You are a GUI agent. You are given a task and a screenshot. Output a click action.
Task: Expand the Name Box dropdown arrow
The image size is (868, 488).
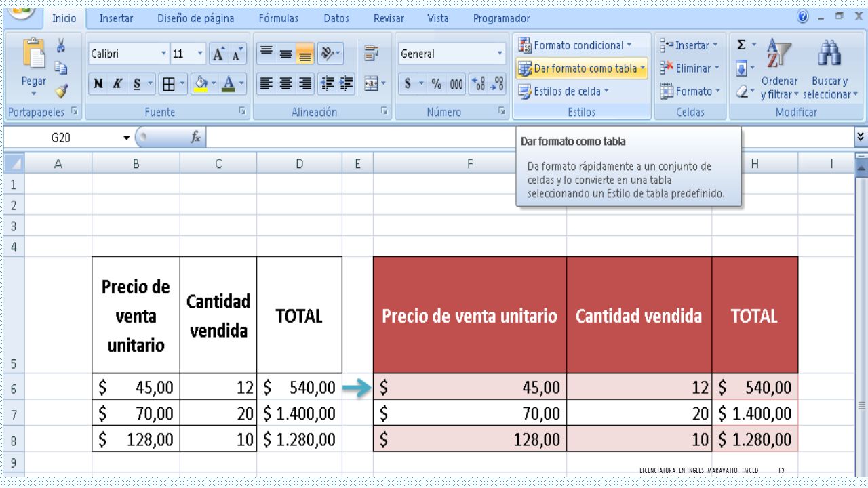(126, 138)
